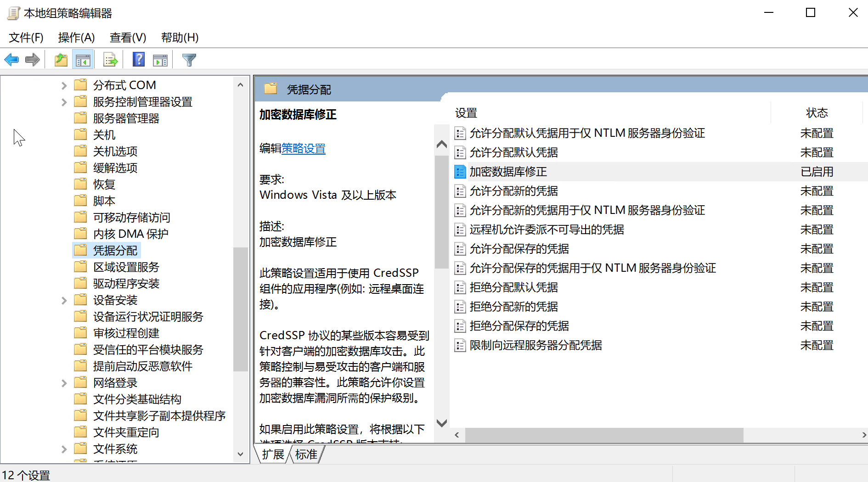Click the horizontal scrollbar in settings list

tap(603, 435)
